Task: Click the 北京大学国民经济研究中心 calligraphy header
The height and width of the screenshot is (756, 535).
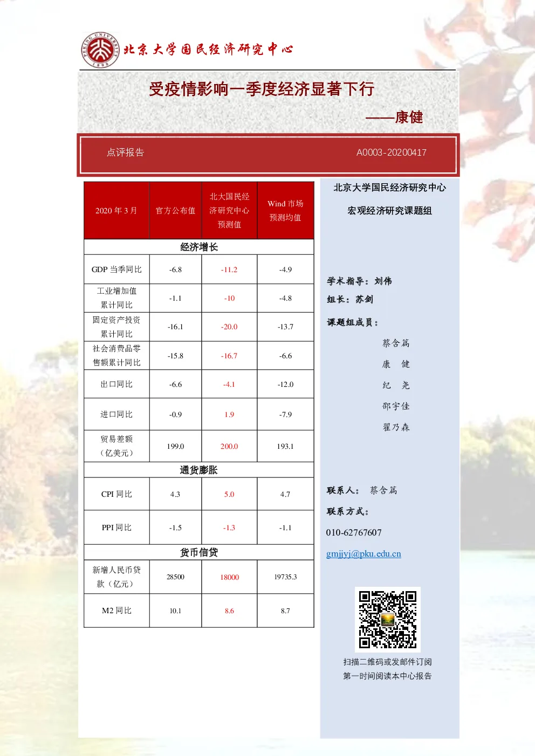Action: click(x=209, y=49)
